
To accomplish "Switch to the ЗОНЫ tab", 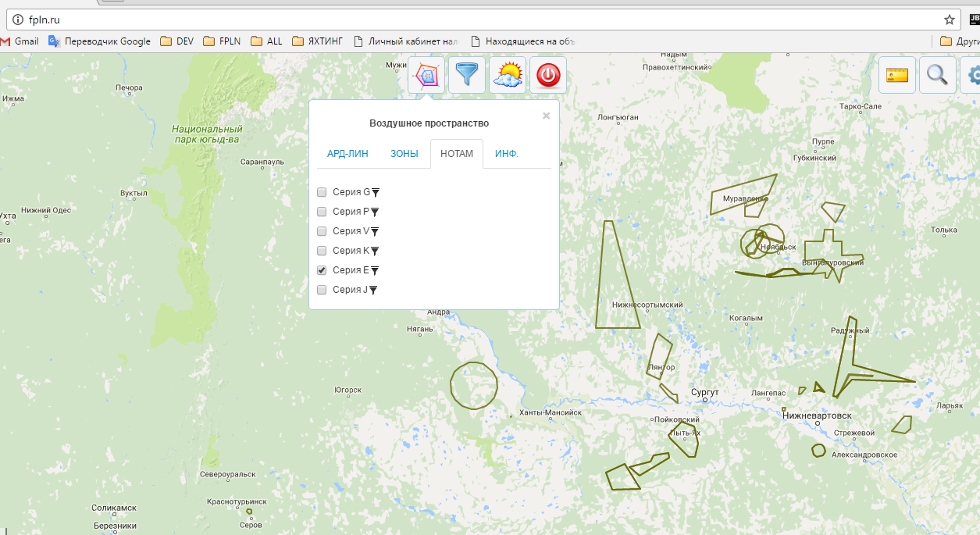I will (x=404, y=154).
